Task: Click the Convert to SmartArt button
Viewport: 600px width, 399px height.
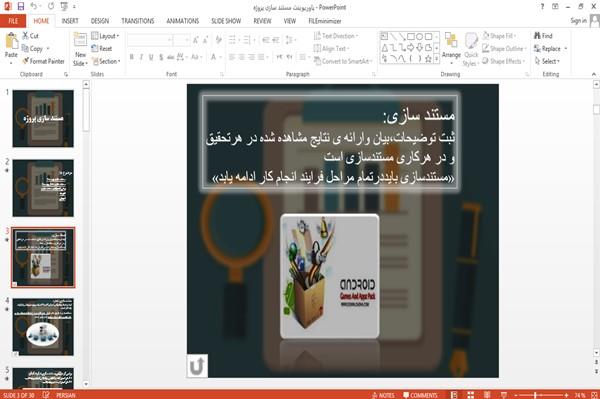Action: (342, 61)
